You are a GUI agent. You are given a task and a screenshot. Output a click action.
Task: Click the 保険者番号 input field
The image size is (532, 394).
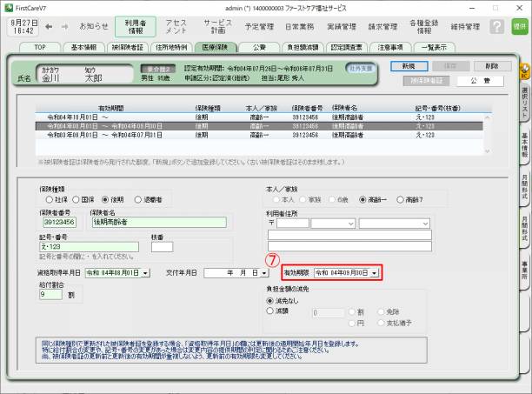click(57, 222)
